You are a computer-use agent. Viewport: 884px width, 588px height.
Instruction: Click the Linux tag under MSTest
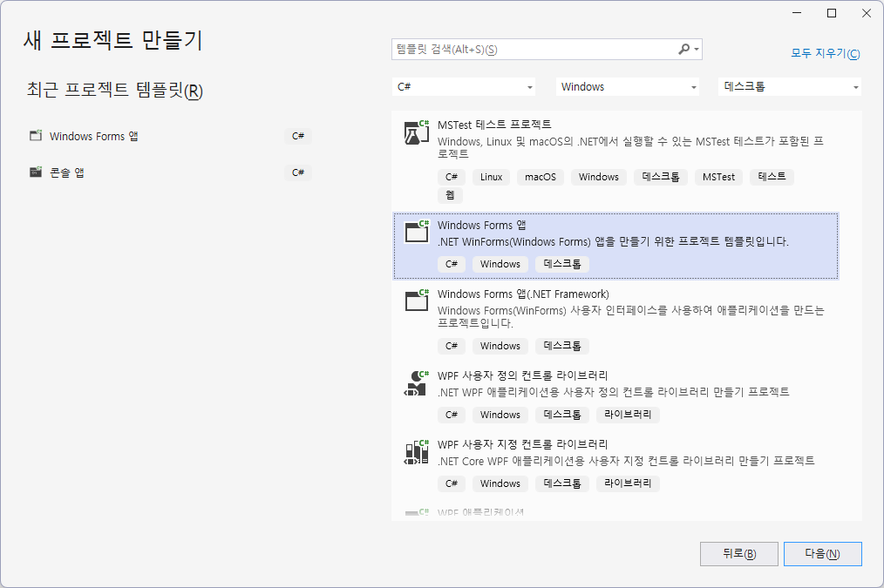491,177
